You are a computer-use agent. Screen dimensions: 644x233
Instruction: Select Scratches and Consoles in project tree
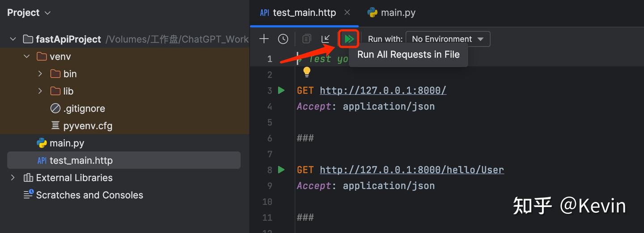click(89, 195)
